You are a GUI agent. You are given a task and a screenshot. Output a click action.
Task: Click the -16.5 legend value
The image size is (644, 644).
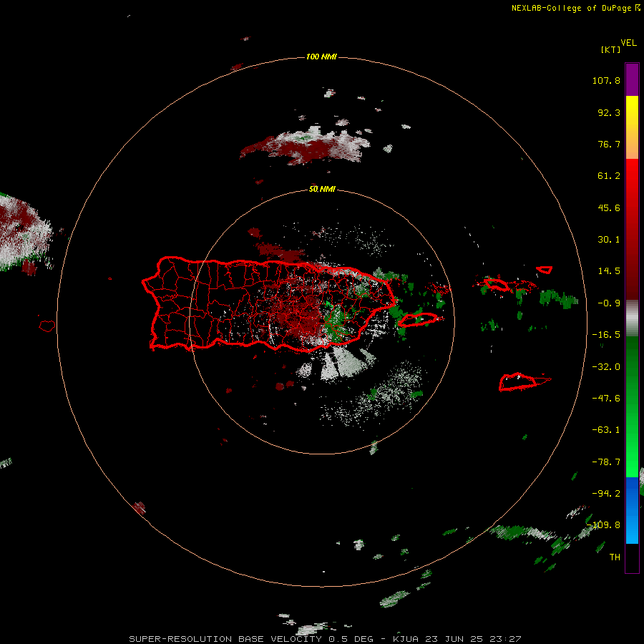(x=606, y=335)
